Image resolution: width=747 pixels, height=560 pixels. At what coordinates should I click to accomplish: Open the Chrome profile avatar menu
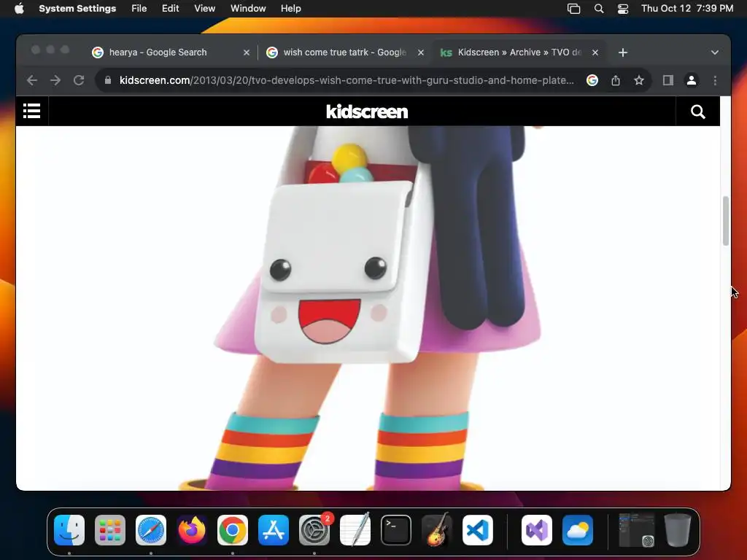[x=692, y=80]
